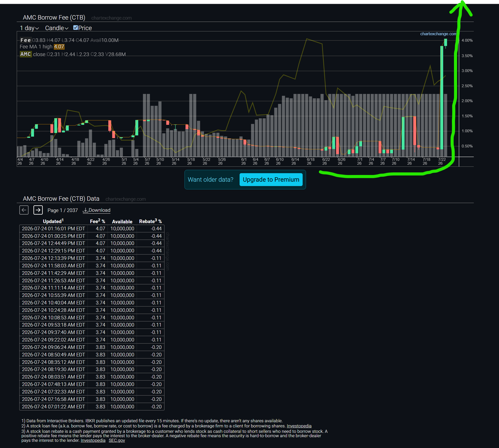
Task: Select row 2026-07-24 07:16:58 AM EDT
Action: 92,399
